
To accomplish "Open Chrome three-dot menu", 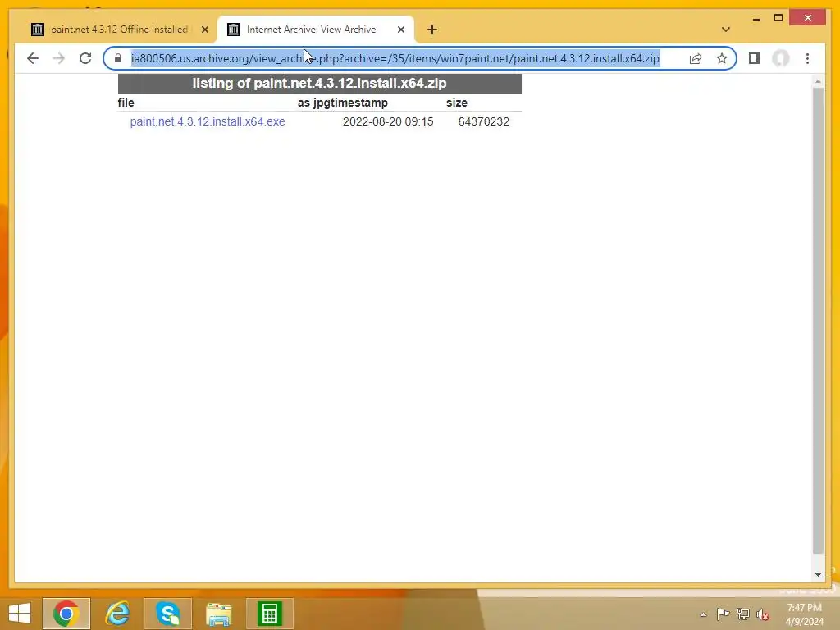I will pos(807,58).
